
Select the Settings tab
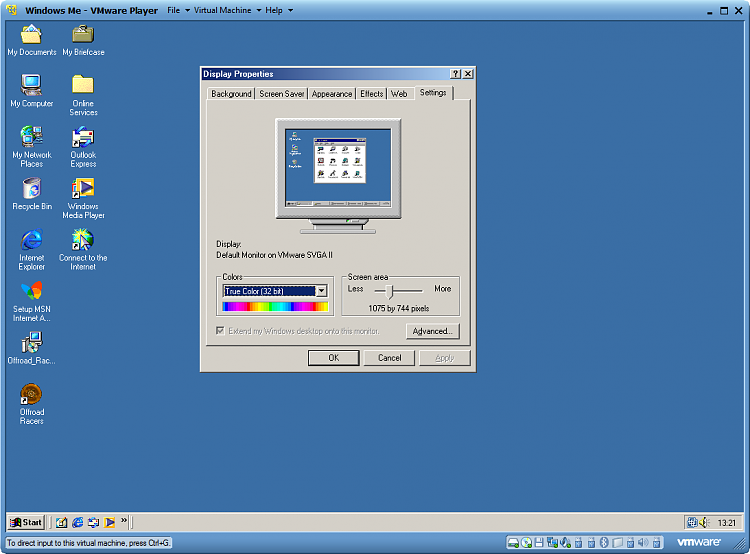(433, 93)
